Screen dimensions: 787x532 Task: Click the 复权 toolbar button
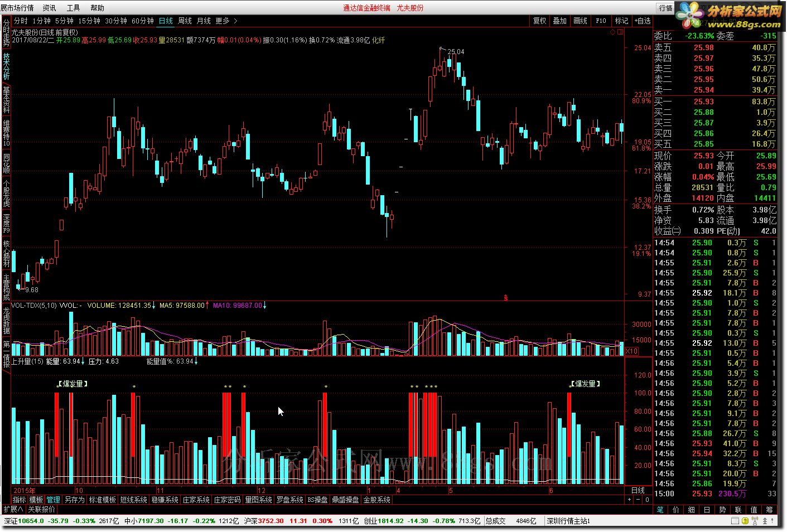coord(540,21)
